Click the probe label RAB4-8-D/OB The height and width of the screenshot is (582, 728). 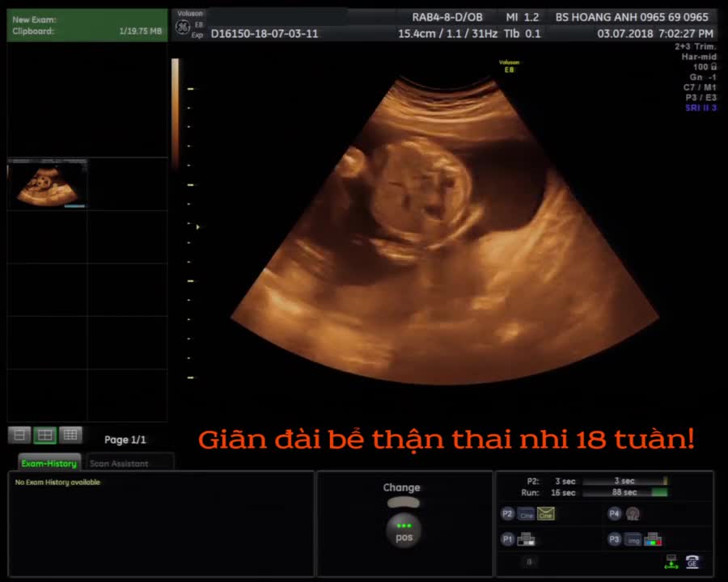click(x=447, y=17)
